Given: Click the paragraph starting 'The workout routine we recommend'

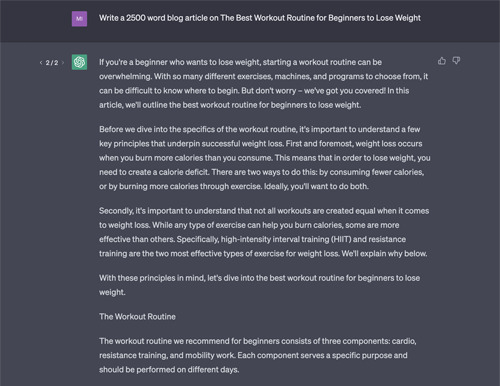Looking at the screenshot, I should click(x=258, y=355).
